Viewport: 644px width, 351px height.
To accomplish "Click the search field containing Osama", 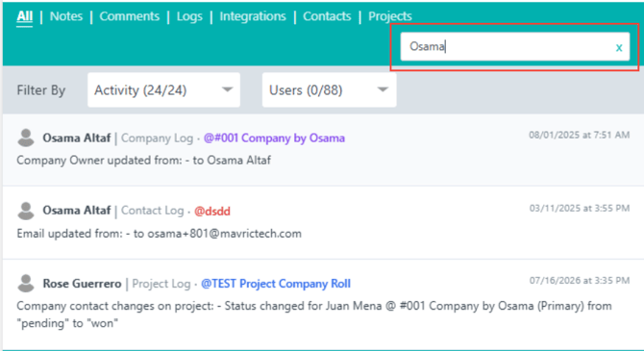I will [x=514, y=46].
